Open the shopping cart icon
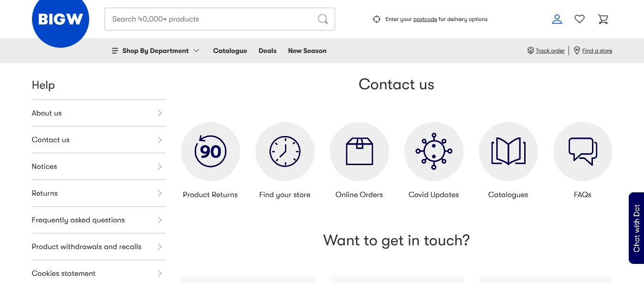The image size is (644, 283). [603, 19]
